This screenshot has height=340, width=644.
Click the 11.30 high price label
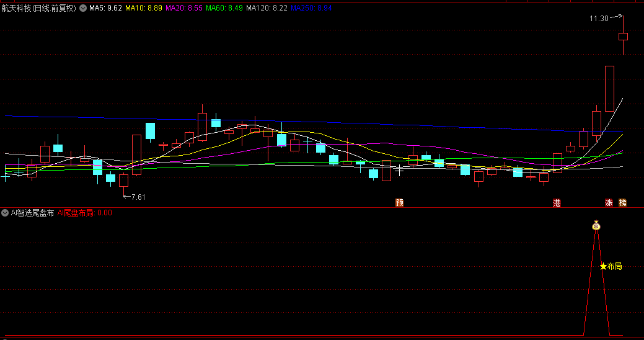599,18
